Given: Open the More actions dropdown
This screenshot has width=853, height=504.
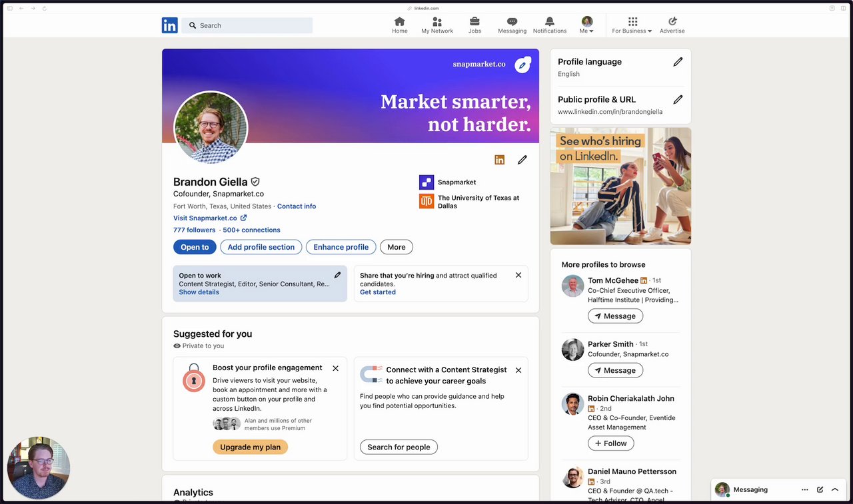Looking at the screenshot, I should point(397,247).
